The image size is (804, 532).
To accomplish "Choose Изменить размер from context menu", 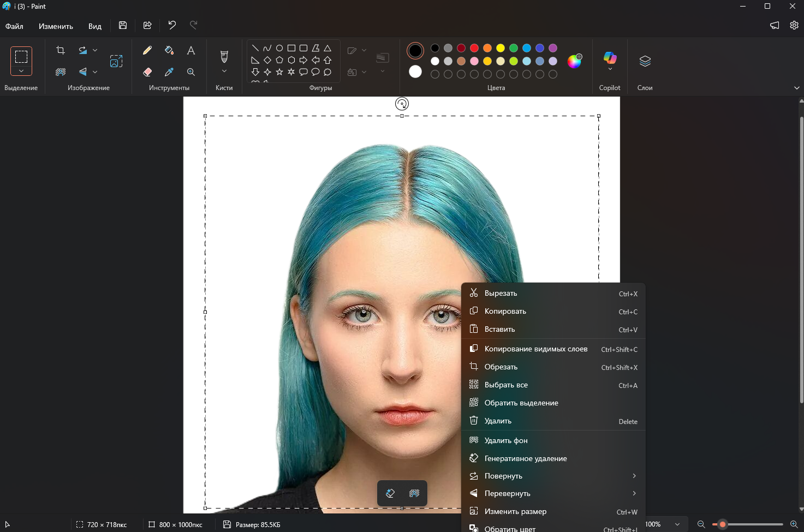I will 553,511.
